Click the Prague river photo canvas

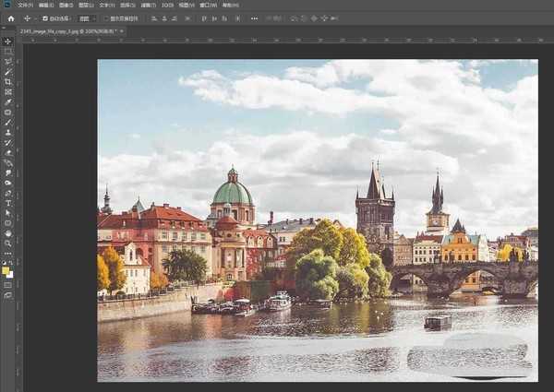point(317,220)
